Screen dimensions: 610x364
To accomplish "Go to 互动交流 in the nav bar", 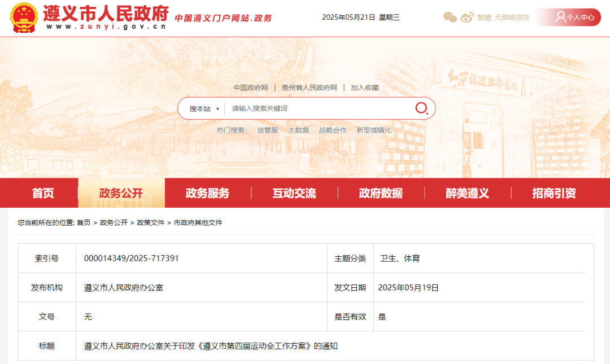I will (294, 193).
